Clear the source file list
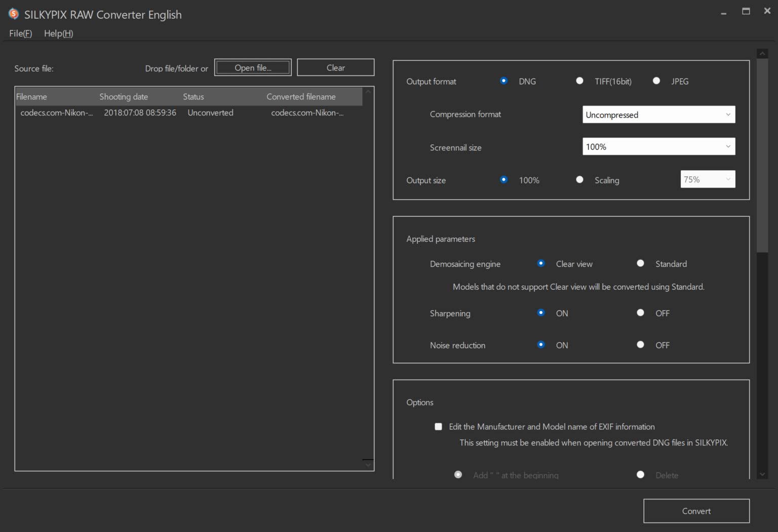The image size is (778, 532). pos(336,67)
